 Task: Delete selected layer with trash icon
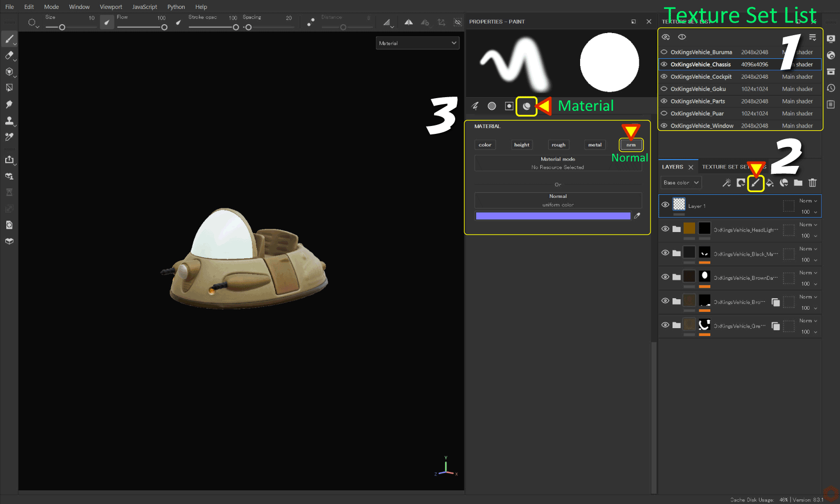point(813,183)
